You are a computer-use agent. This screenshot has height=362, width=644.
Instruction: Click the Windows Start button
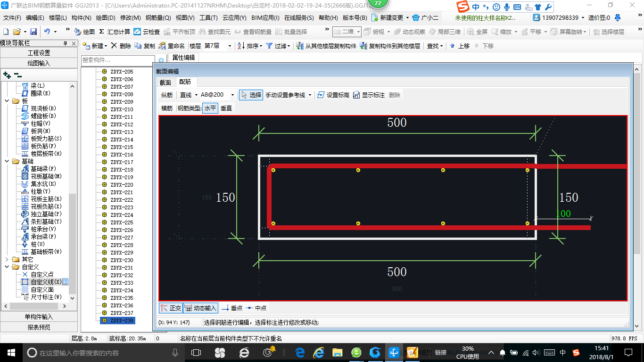[x=11, y=353]
